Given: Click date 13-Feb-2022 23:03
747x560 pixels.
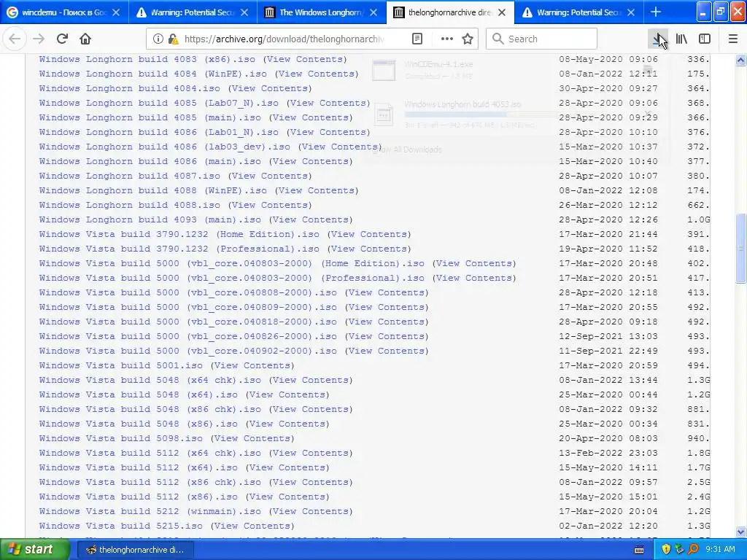Looking at the screenshot, I should click(x=608, y=453).
